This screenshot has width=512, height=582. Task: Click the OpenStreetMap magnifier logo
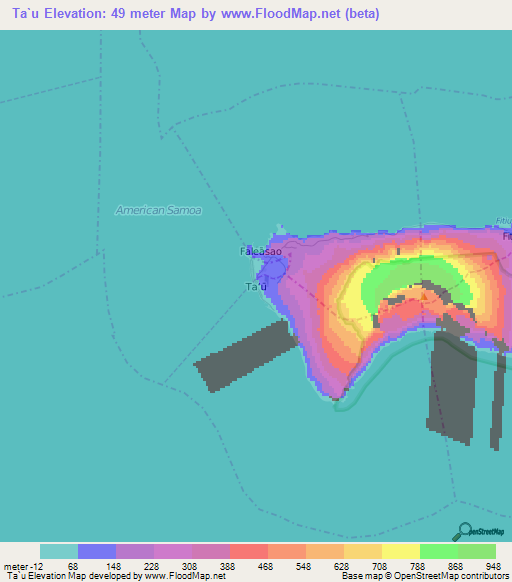tap(478, 532)
